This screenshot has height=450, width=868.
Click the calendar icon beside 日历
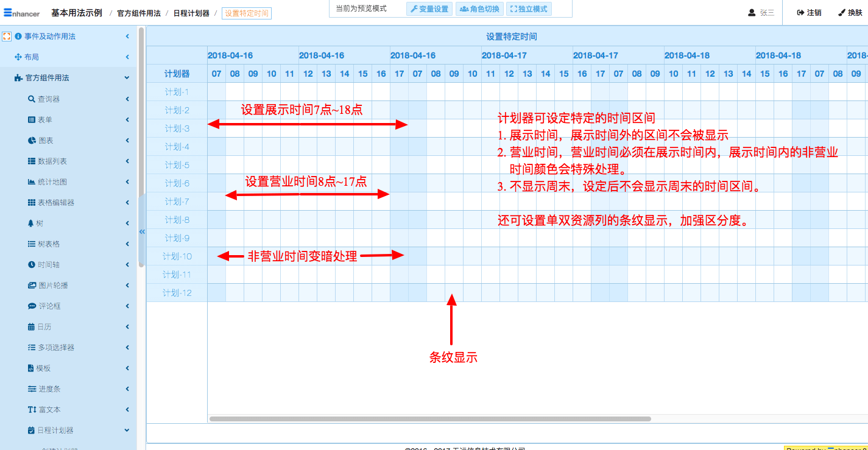32,327
